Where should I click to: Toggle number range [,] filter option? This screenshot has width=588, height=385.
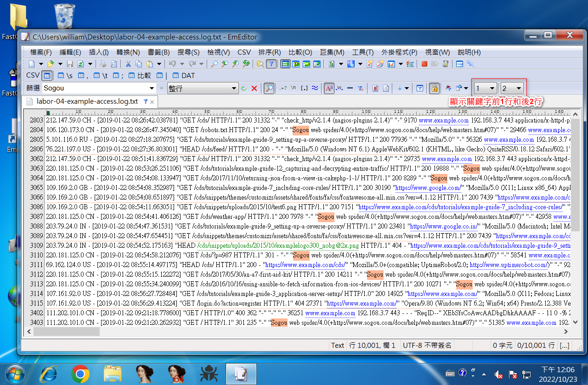tap(304, 88)
